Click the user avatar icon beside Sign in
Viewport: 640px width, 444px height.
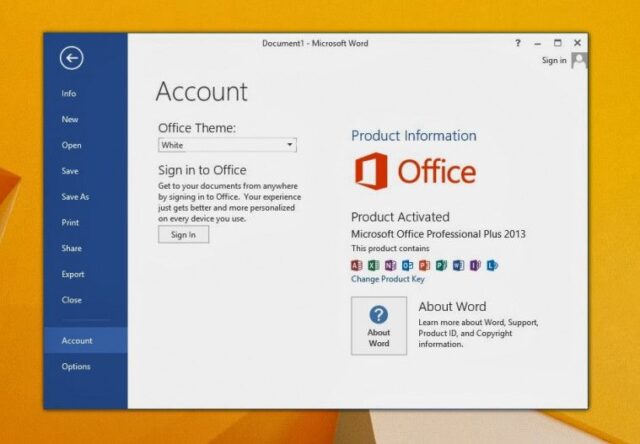(579, 61)
